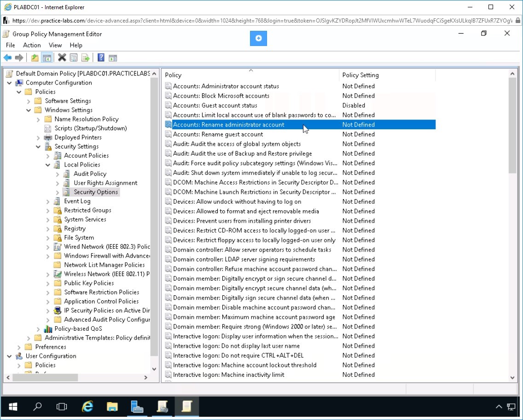Click the Delete X toolbar icon
This screenshot has height=420, width=523.
tap(62, 58)
